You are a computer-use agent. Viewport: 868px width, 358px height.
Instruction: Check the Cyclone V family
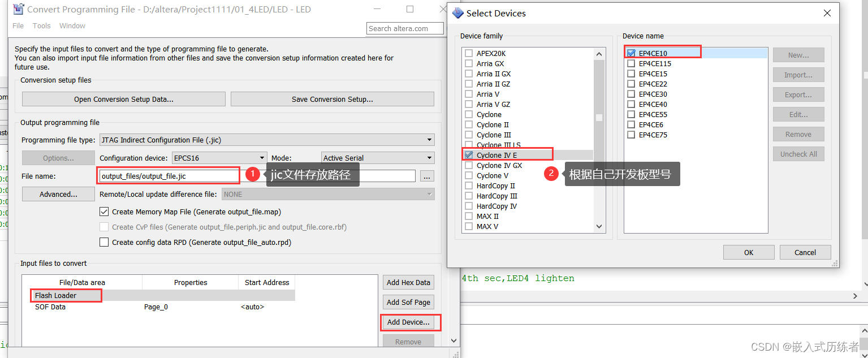click(468, 175)
